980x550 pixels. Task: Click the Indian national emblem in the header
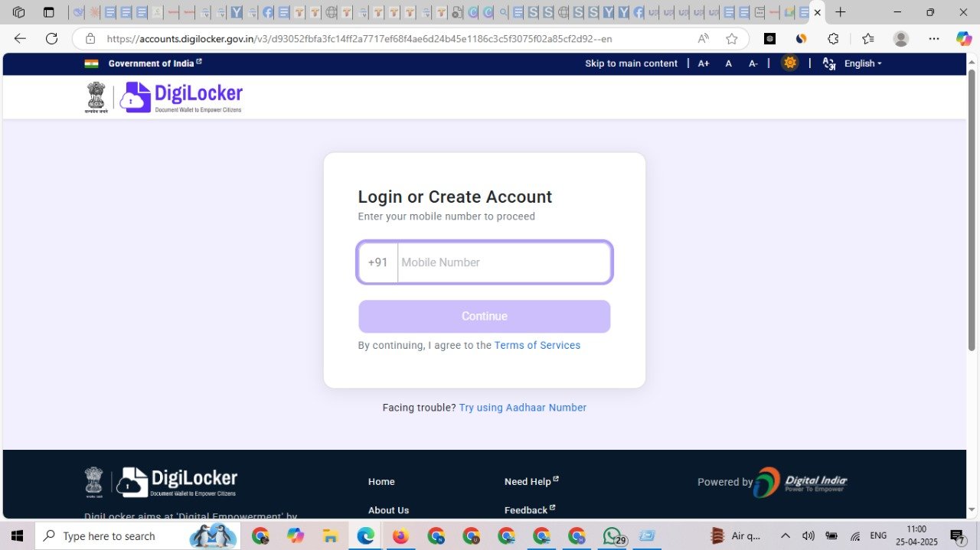(96, 97)
